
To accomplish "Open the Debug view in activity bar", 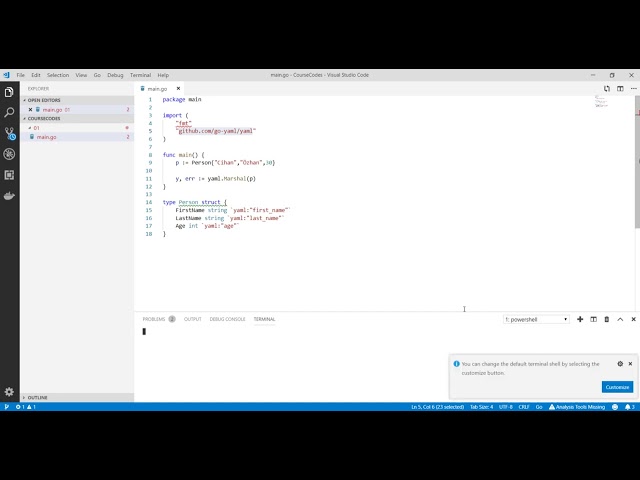I will (x=9, y=154).
